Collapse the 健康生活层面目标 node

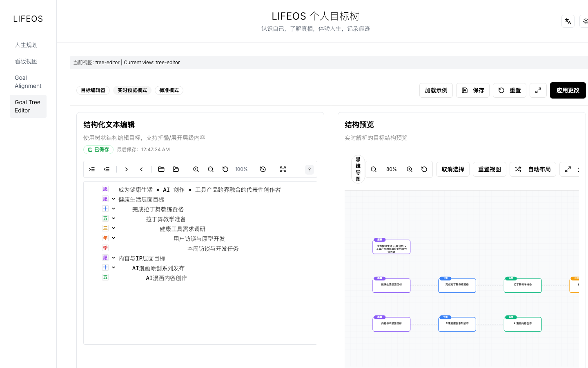[113, 199]
